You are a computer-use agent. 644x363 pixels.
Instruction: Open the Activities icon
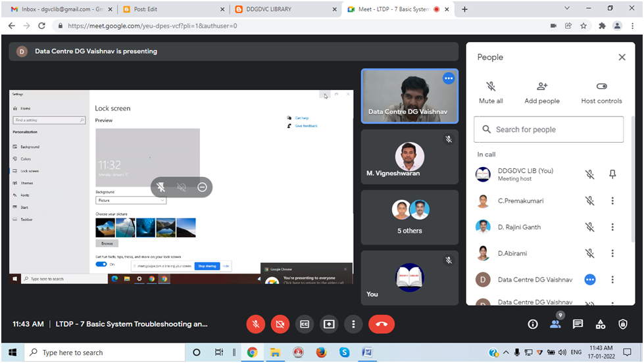coord(601,324)
